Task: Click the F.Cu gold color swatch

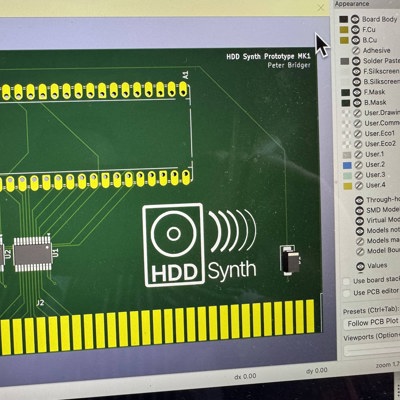Action: (x=344, y=30)
